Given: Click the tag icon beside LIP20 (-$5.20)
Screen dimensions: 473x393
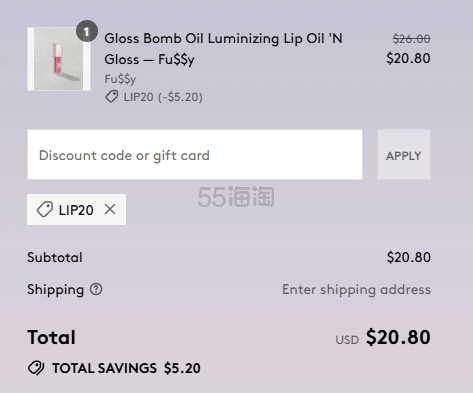Looking at the screenshot, I should point(112,97).
